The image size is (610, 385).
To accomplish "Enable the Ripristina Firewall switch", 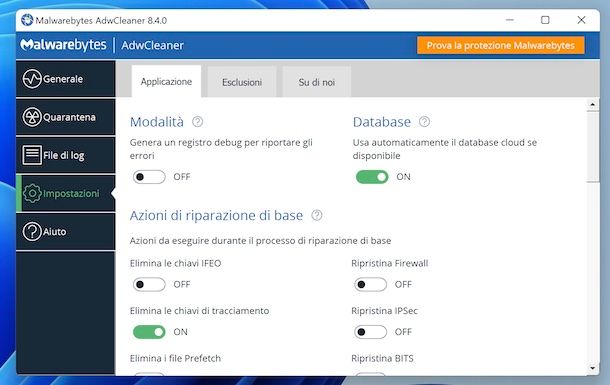I will [370, 285].
